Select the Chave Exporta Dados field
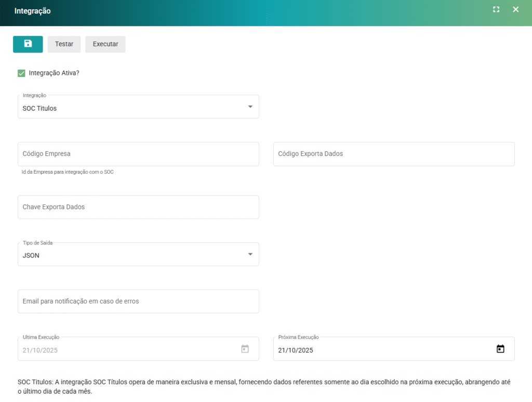Image resolution: width=532 pixels, height=402 pixels. pos(138,207)
